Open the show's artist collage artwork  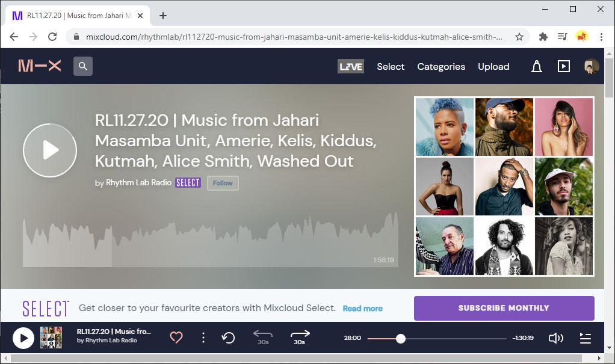(504, 187)
